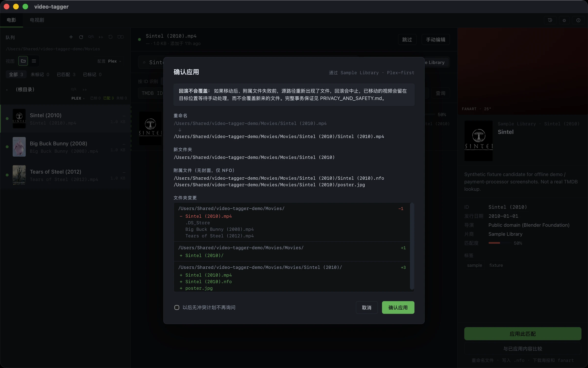
Task: Collapse the (根目录) folder triangle
Action: click(x=7, y=90)
